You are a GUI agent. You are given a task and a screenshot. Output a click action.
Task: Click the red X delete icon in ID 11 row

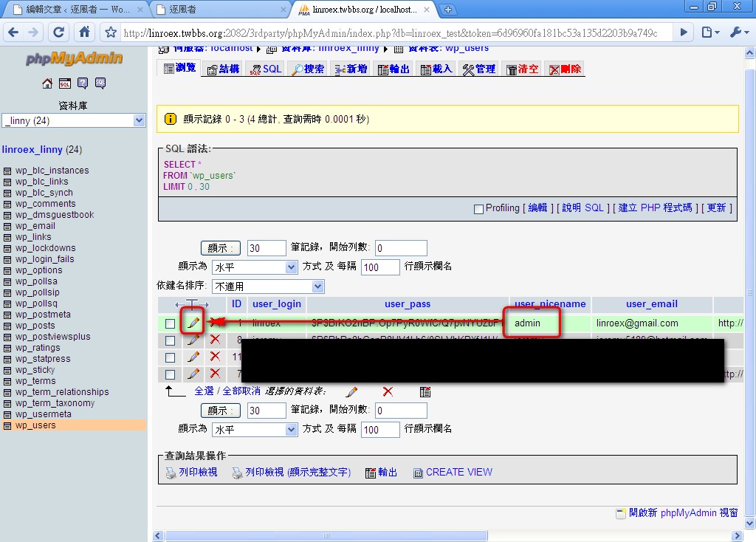coord(215,357)
